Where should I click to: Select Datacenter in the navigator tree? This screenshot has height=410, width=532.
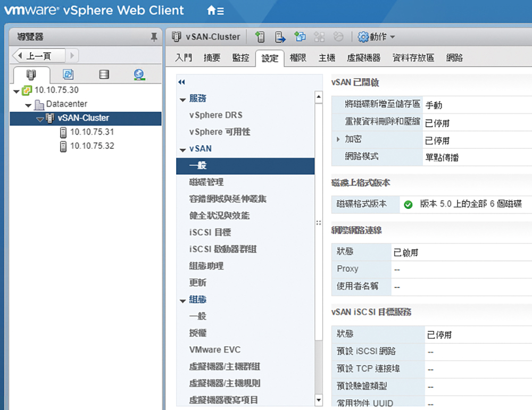66,104
